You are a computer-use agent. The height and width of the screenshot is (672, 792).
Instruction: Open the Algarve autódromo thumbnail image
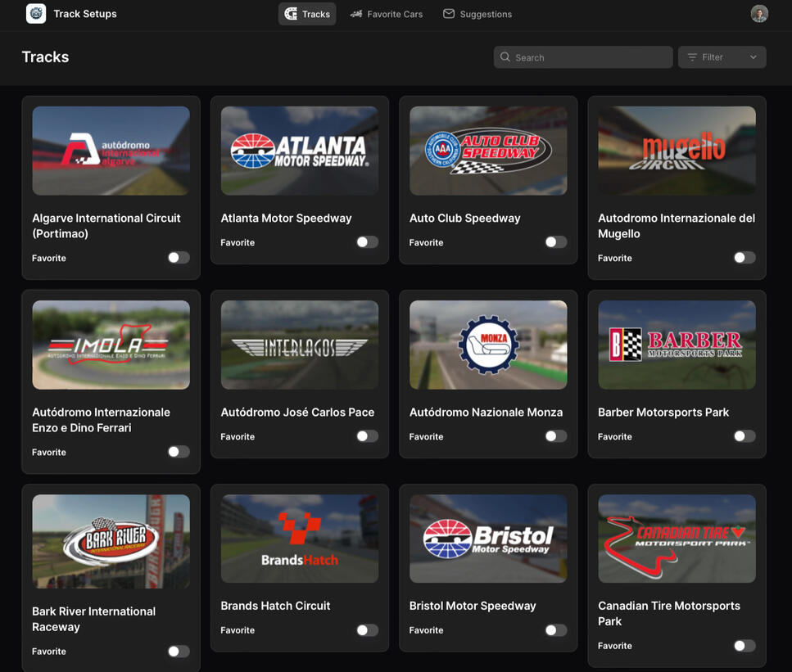[111, 151]
